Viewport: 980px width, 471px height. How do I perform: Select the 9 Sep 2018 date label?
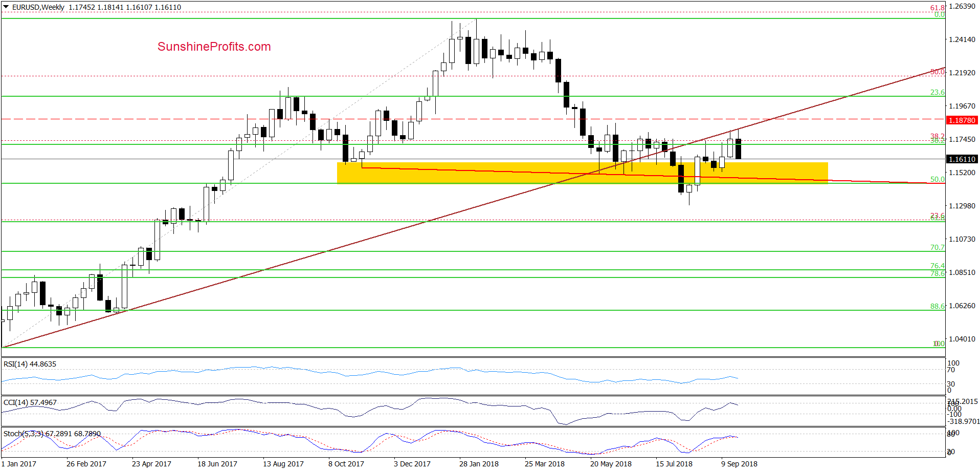coord(739,464)
